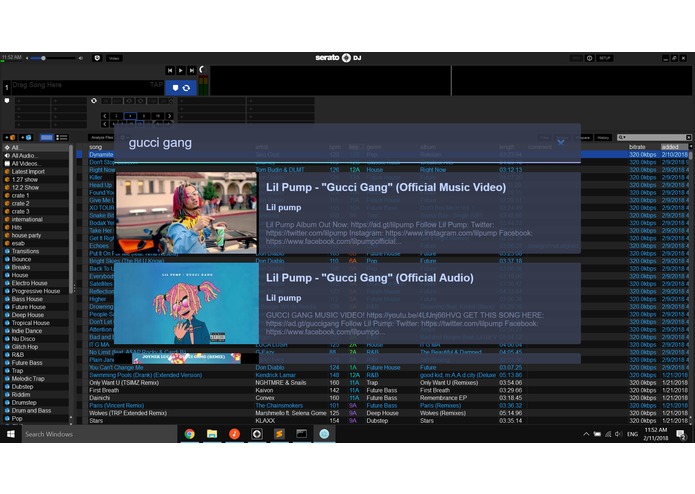This screenshot has width=695, height=494.
Task: Open Sublime Text from the taskbar
Action: [279, 434]
